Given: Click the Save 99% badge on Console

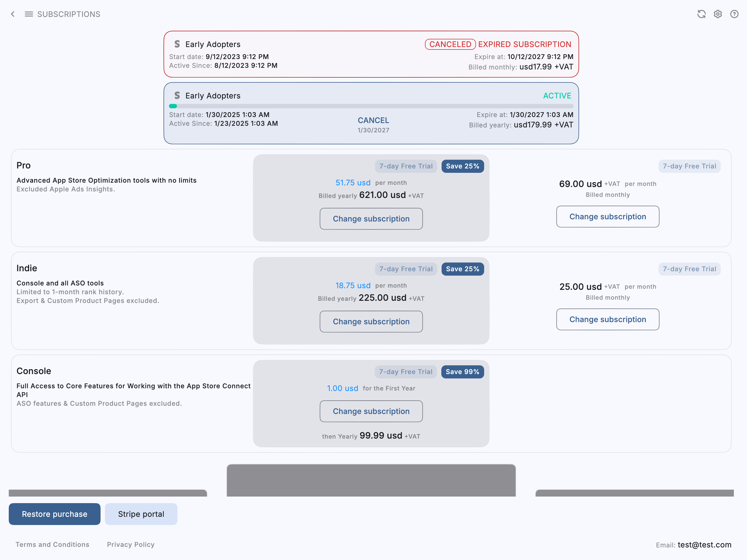Looking at the screenshot, I should pyautogui.click(x=462, y=372).
